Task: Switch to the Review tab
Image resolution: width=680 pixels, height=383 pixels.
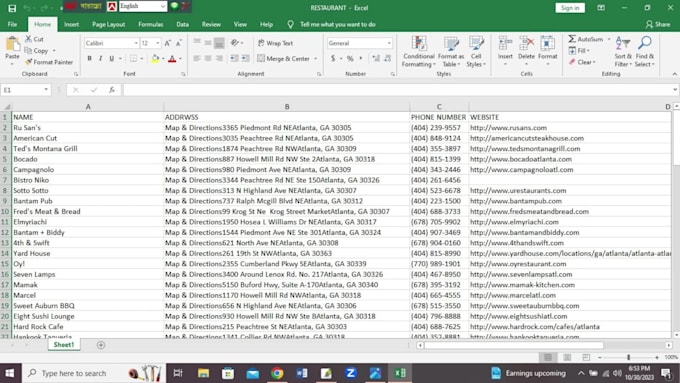Action: point(211,24)
